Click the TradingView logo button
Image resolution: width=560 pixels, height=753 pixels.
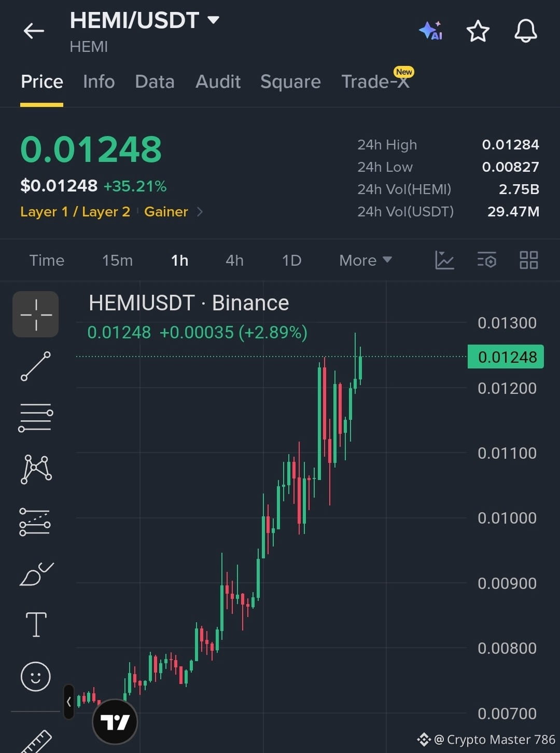point(115,721)
